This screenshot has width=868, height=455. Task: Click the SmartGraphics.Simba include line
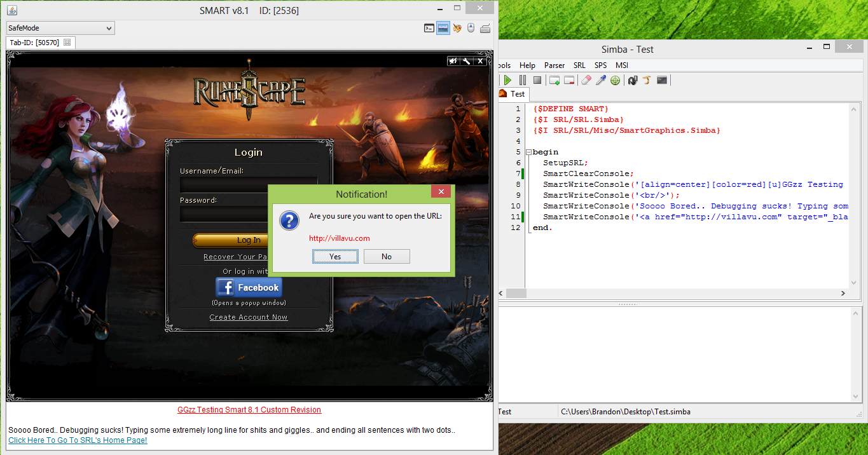(627, 130)
